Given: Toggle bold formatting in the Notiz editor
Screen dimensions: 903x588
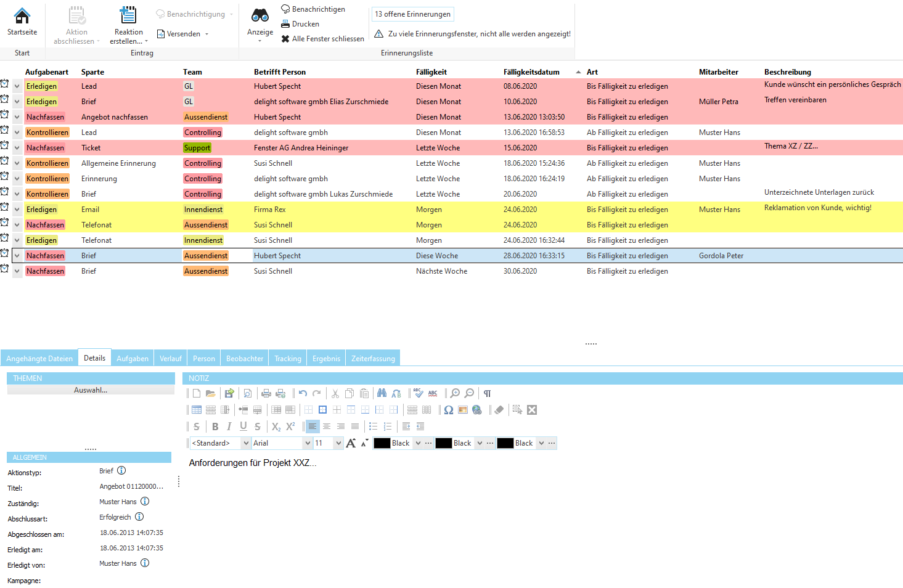Looking at the screenshot, I should click(215, 426).
